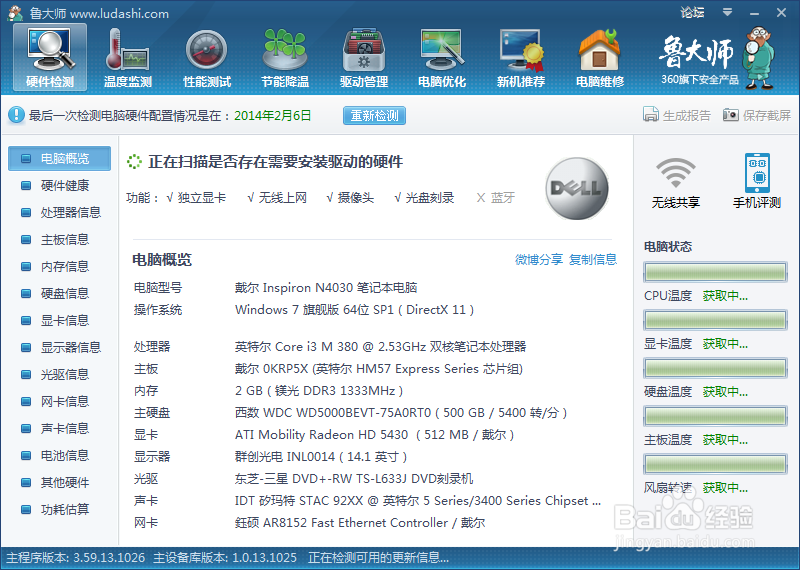Click the IDT 矽玛特 STAC 92XX sound card text

pyautogui.click(x=418, y=501)
